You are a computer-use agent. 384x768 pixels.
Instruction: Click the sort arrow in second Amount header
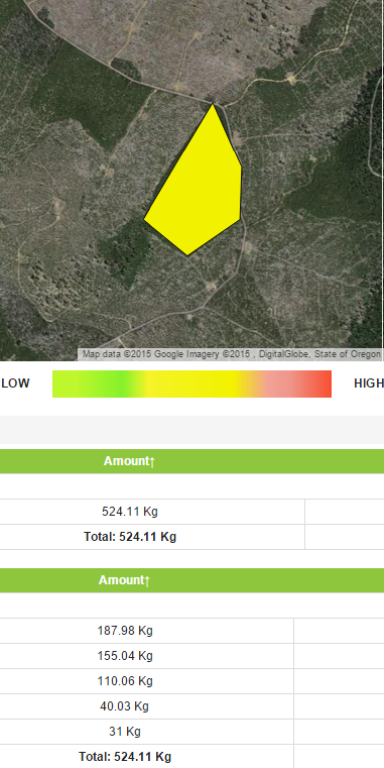[147, 580]
